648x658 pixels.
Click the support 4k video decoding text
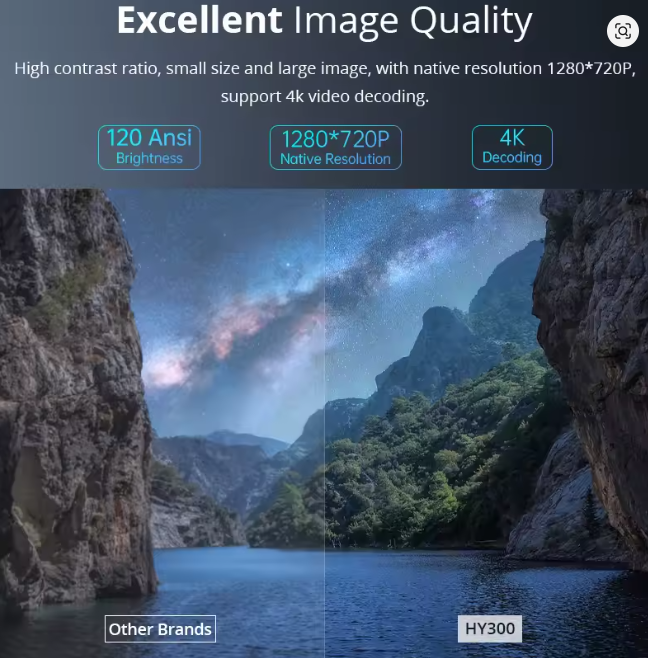coord(324,97)
